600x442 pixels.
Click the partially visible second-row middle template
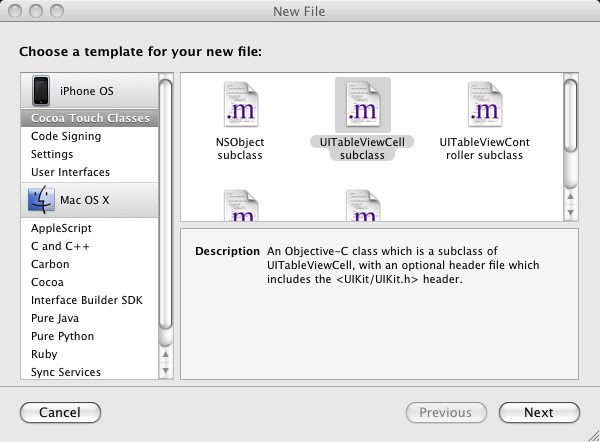point(363,206)
